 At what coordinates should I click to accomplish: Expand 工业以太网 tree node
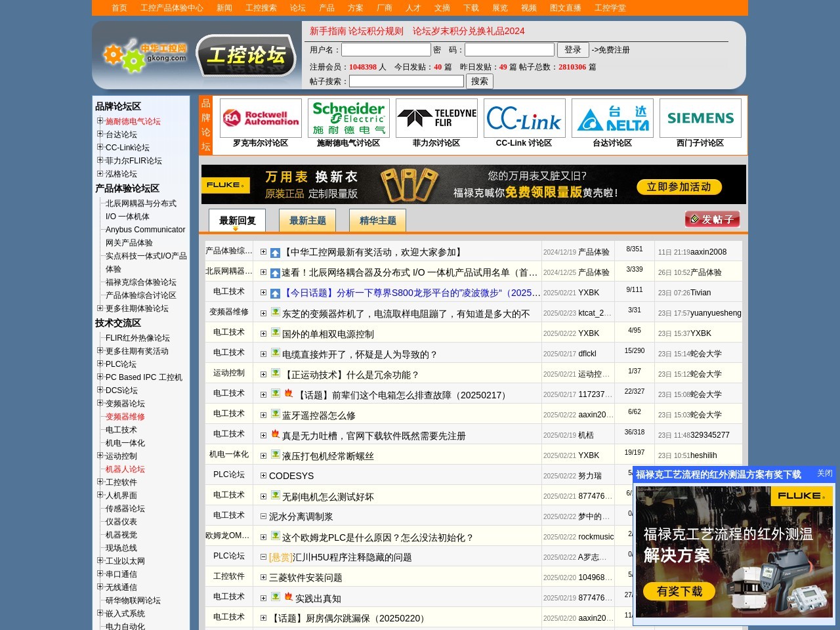[100, 560]
